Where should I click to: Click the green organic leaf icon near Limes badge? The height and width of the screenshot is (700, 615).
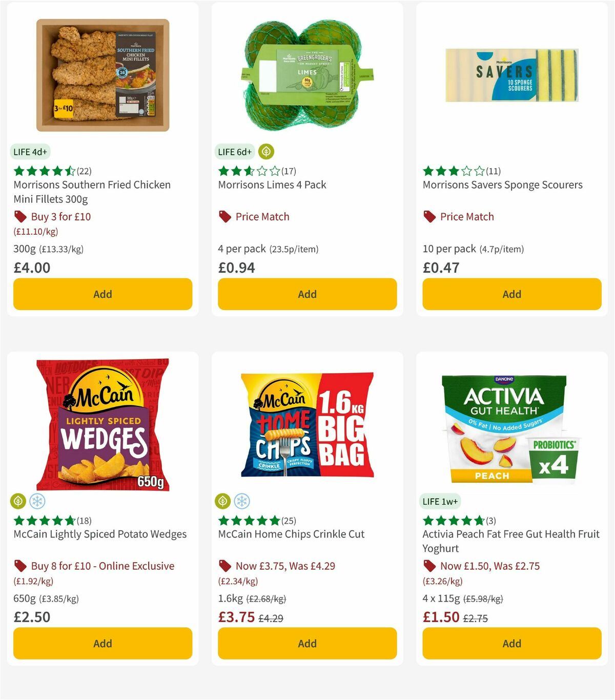point(266,152)
